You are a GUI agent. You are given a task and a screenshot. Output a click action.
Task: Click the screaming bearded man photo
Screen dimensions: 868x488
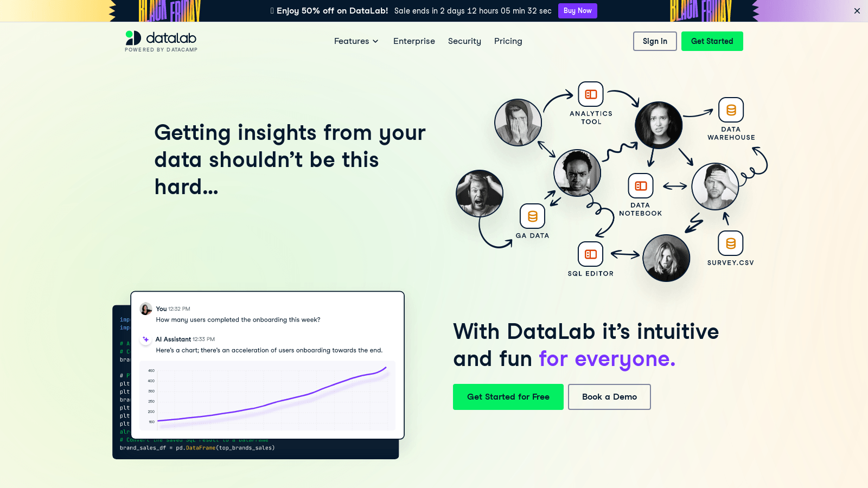coord(480,194)
